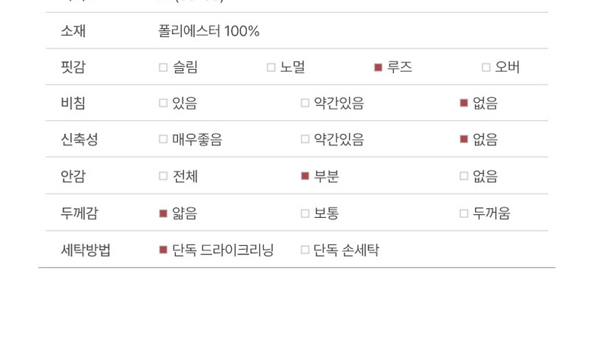Check the 슬림 fit checkbox
Viewport: 591px width, 364px height.
[x=163, y=67]
